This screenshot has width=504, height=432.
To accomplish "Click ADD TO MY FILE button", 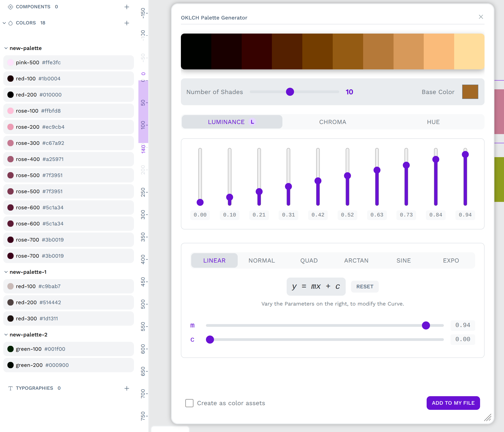I will point(453,403).
